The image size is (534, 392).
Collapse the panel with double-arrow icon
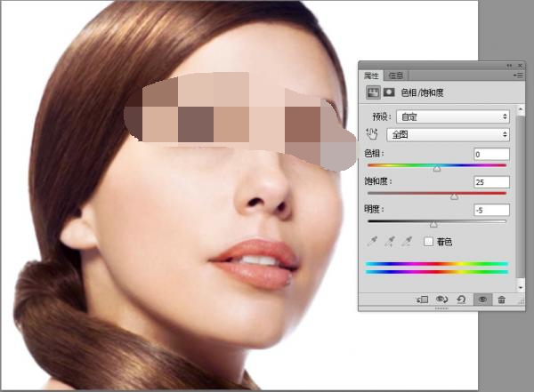(x=509, y=66)
